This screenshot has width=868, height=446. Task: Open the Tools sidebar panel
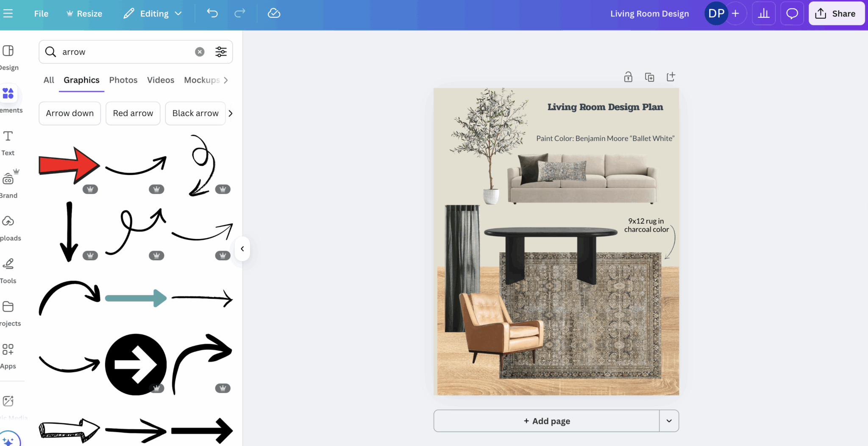[8, 270]
